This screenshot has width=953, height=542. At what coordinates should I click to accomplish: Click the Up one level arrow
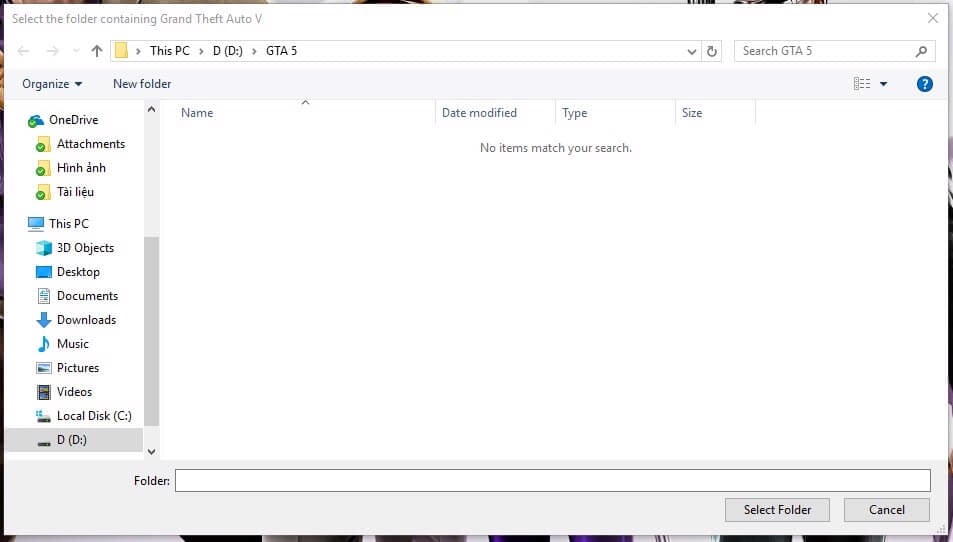[x=97, y=51]
